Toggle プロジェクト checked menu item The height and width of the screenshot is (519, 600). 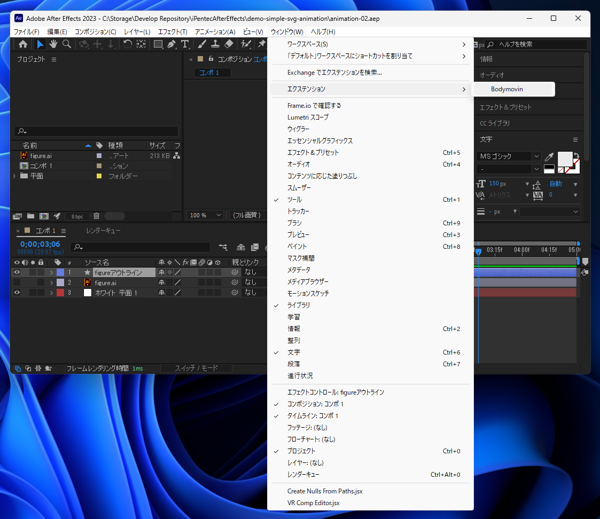tap(370, 451)
